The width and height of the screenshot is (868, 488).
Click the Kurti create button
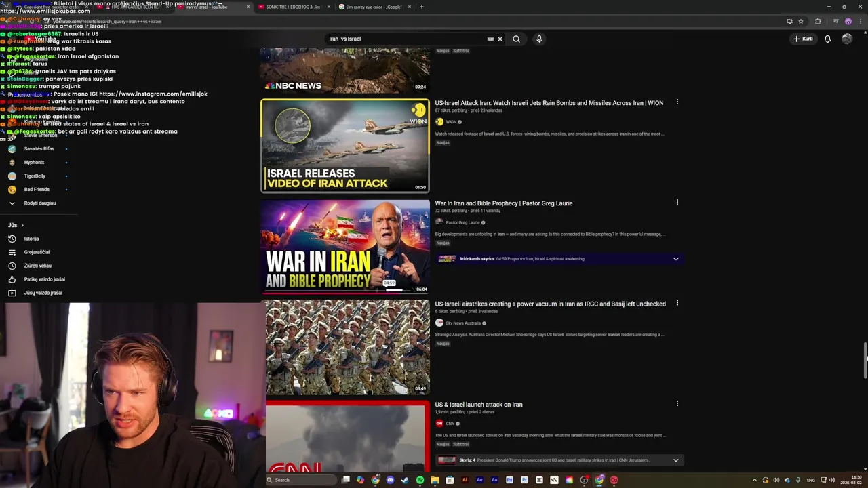tap(803, 39)
